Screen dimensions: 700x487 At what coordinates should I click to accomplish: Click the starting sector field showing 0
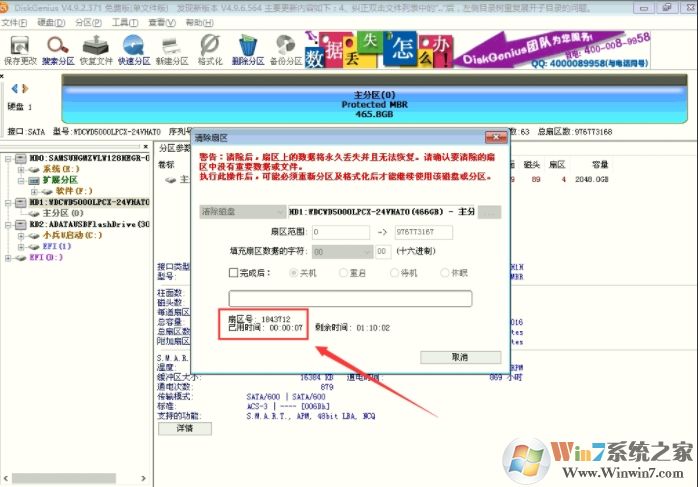coord(341,232)
